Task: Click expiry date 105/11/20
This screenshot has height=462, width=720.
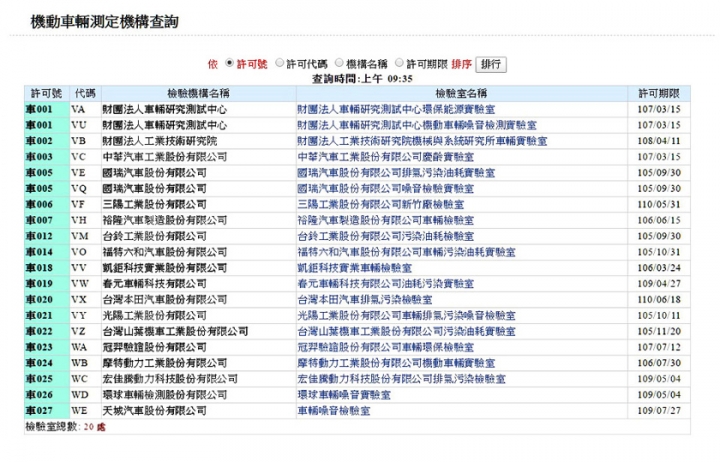Action: pos(659,331)
